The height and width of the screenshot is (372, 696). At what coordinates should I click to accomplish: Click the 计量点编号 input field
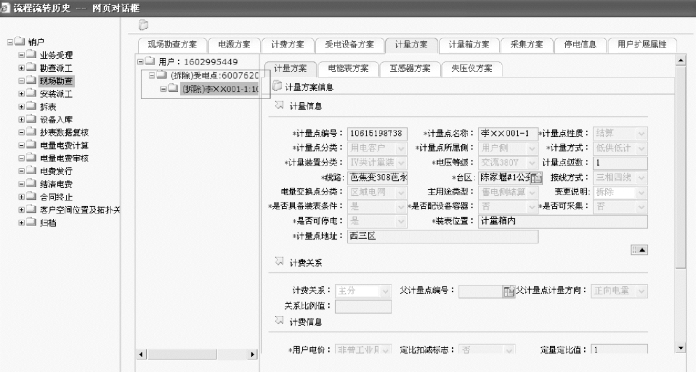(377, 134)
